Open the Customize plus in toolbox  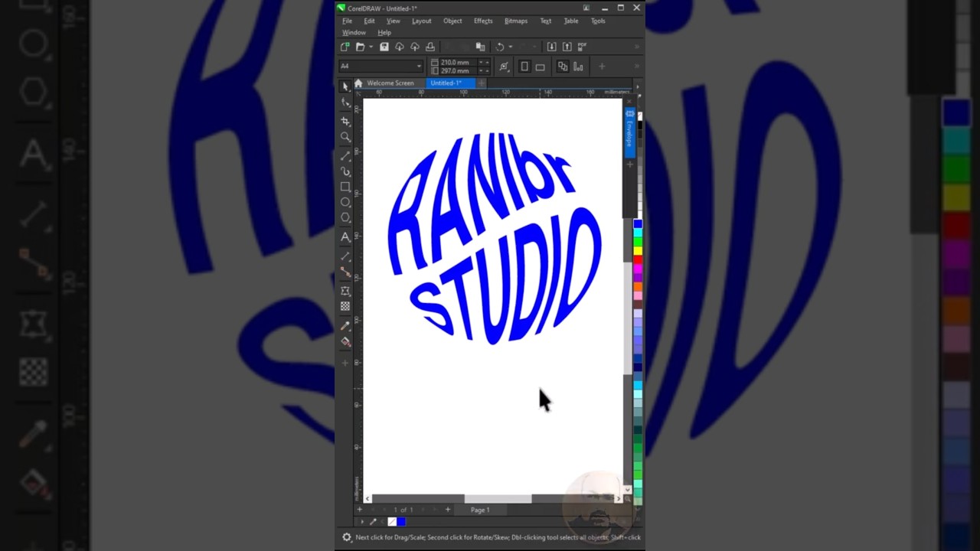click(x=345, y=363)
